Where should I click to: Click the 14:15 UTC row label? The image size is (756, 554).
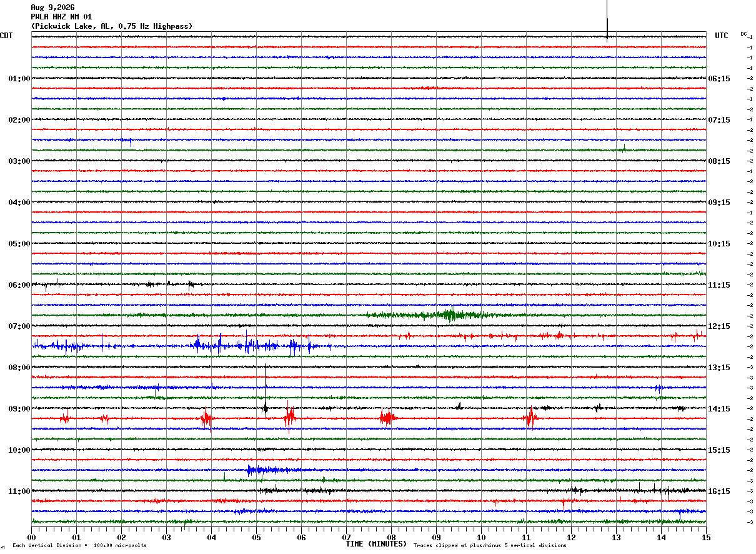[719, 409]
